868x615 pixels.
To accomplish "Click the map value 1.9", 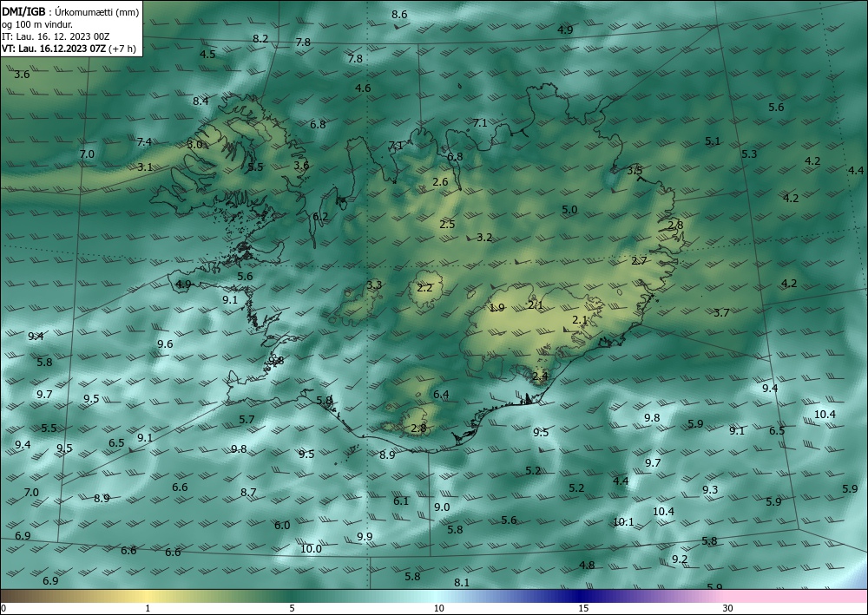I will tap(497, 307).
